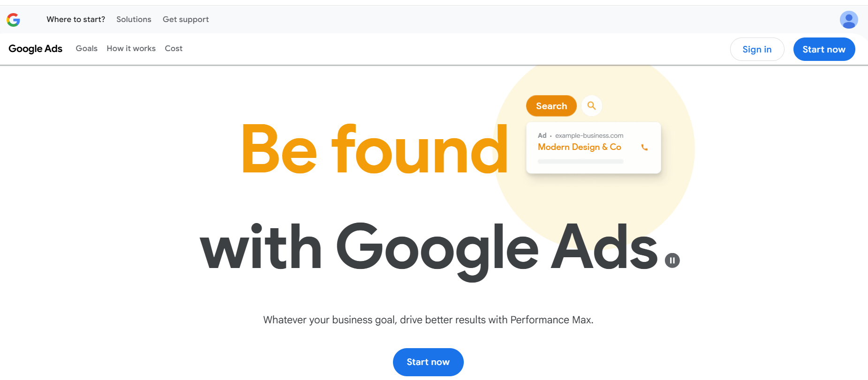This screenshot has height=380, width=868.
Task: Open the "Where to start?" menu
Action: tap(75, 19)
